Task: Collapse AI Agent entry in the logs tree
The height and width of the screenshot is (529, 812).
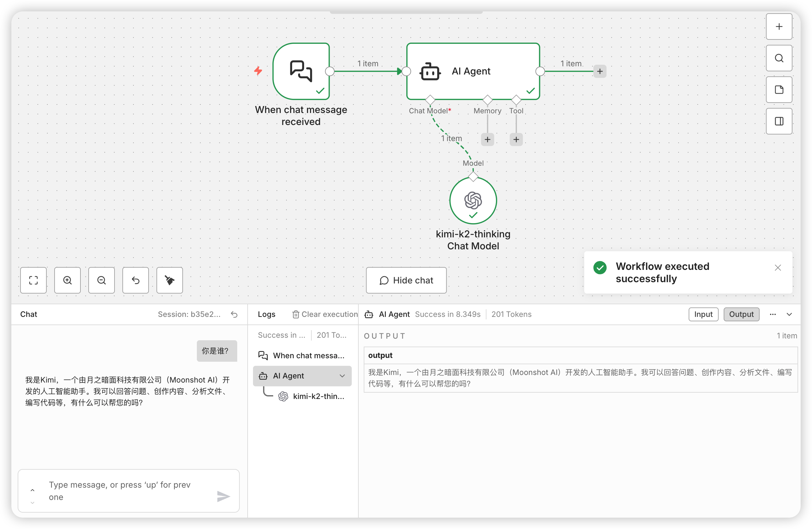Action: [342, 376]
